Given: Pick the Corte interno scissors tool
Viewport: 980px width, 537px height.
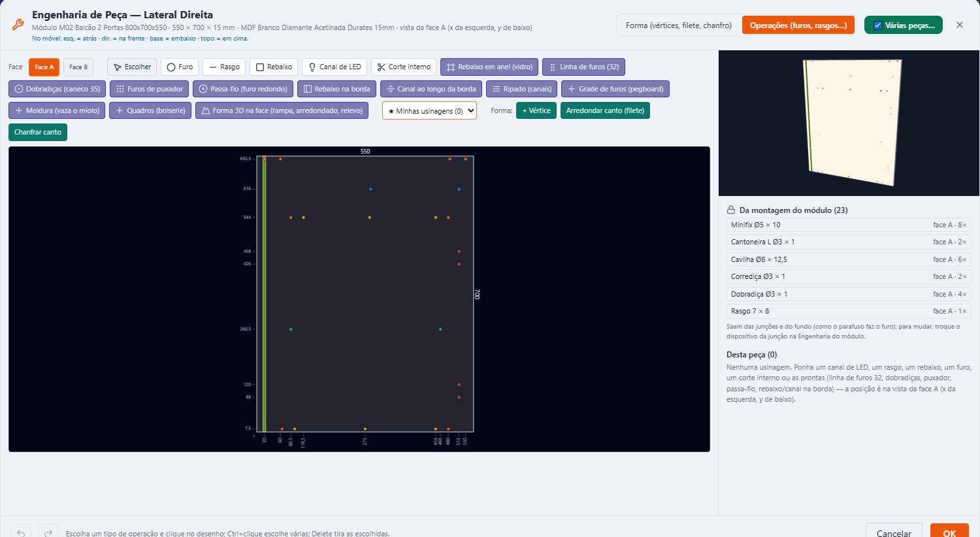Looking at the screenshot, I should pyautogui.click(x=404, y=67).
